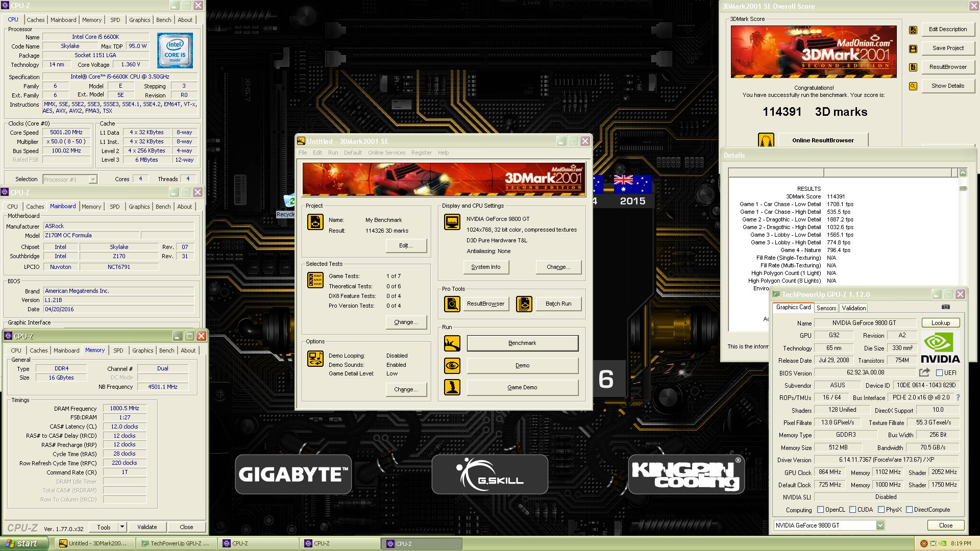Click the Options demo settings icon
Screen dimensions: 980x551
(x=315, y=359)
